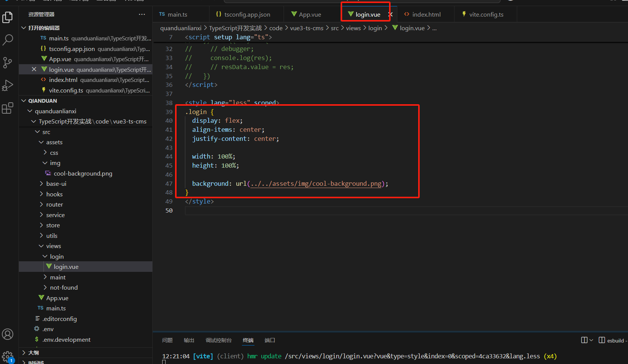Switch to the index.html editor tab

[x=426, y=14]
